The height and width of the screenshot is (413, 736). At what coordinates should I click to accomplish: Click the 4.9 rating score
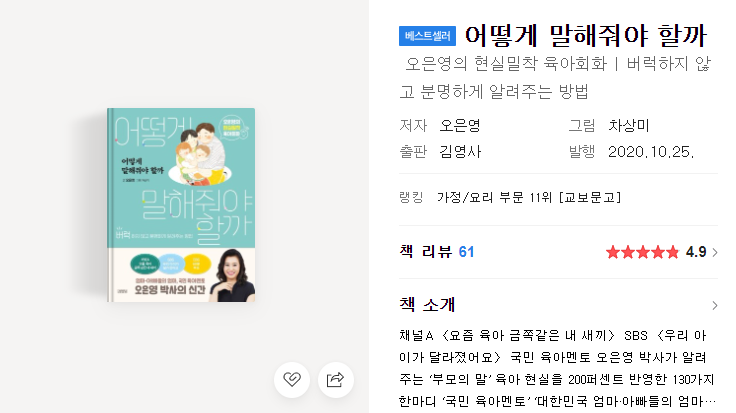click(x=696, y=252)
